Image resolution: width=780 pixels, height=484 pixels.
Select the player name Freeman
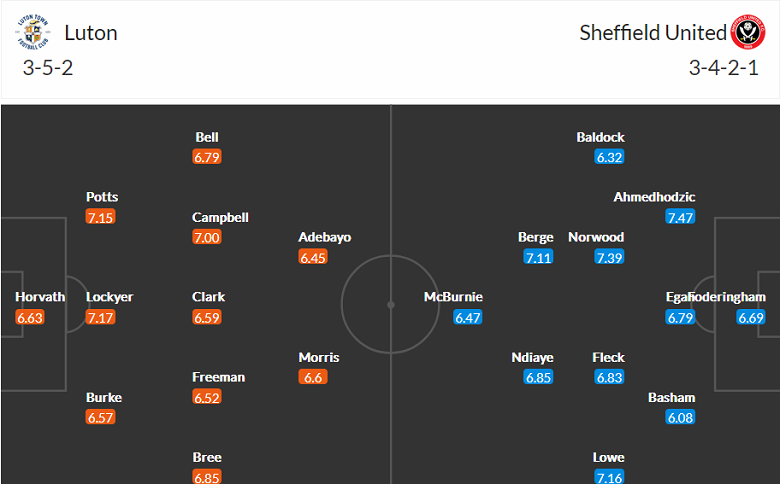click(218, 377)
